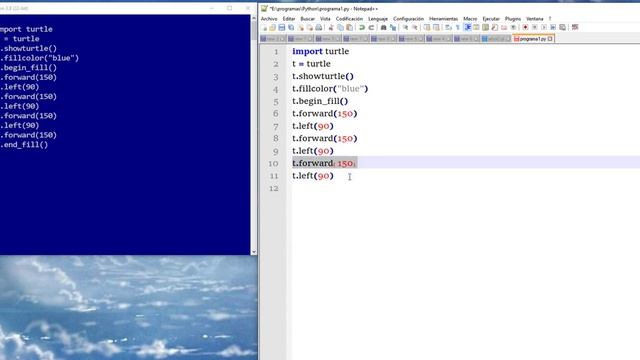
Task: Open the Herramientas menu
Action: pyautogui.click(x=444, y=19)
